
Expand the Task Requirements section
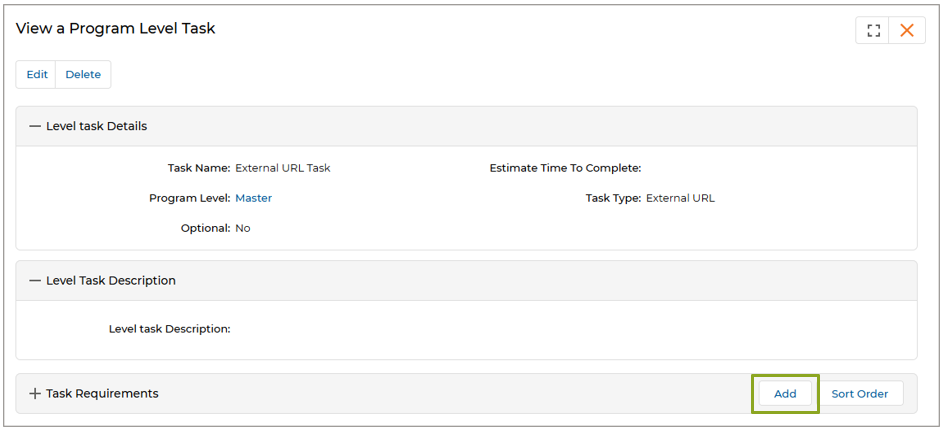35,394
